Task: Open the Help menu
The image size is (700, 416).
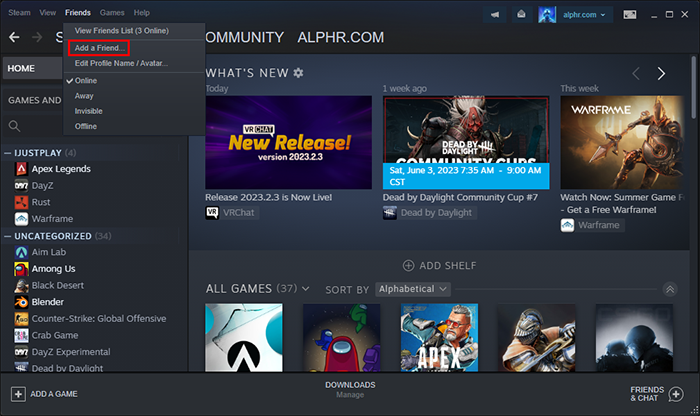Action: pos(142,12)
